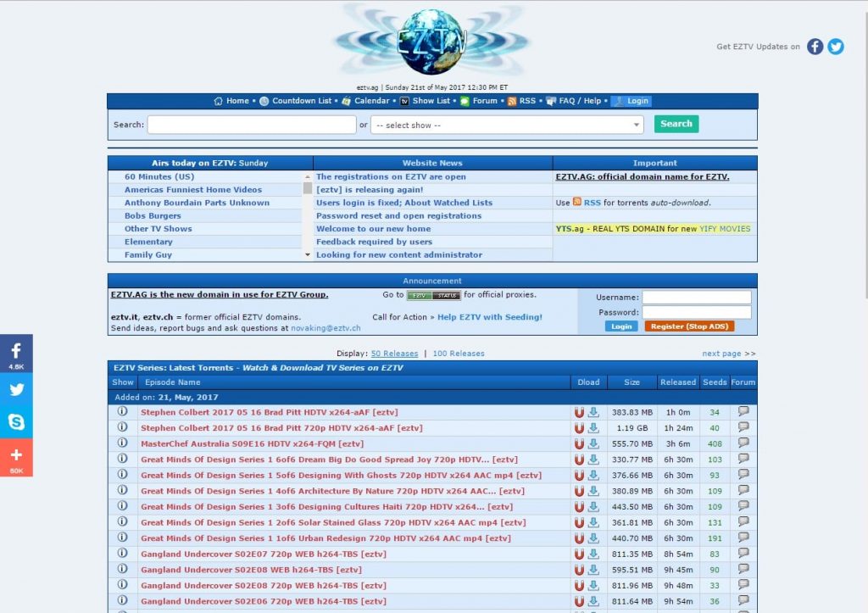Open show info for MasterChef Australia S09E16
868x613 pixels.
(122, 443)
